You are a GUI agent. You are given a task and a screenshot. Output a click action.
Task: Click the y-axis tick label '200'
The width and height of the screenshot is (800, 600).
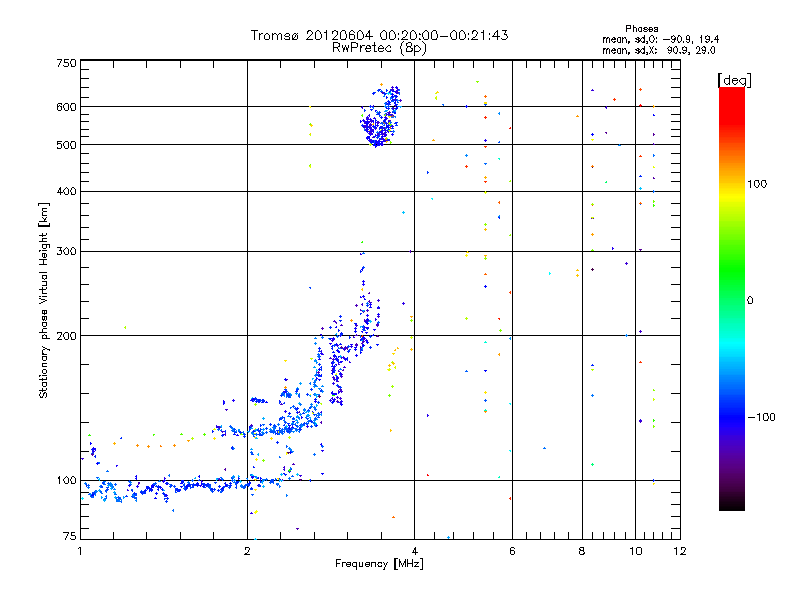pyautogui.click(x=66, y=336)
